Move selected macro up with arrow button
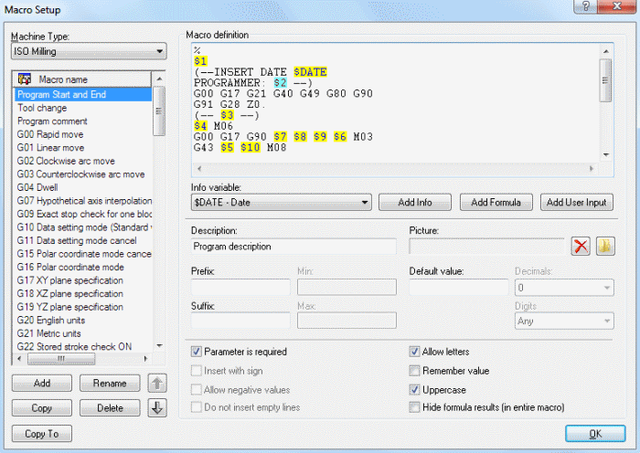This screenshot has width=640, height=453. click(157, 383)
